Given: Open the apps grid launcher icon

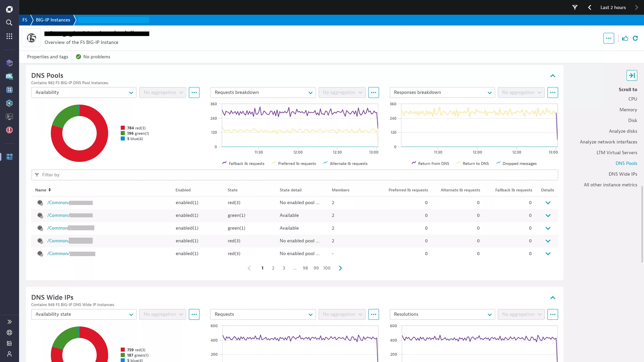Looking at the screenshot, I should click(9, 36).
